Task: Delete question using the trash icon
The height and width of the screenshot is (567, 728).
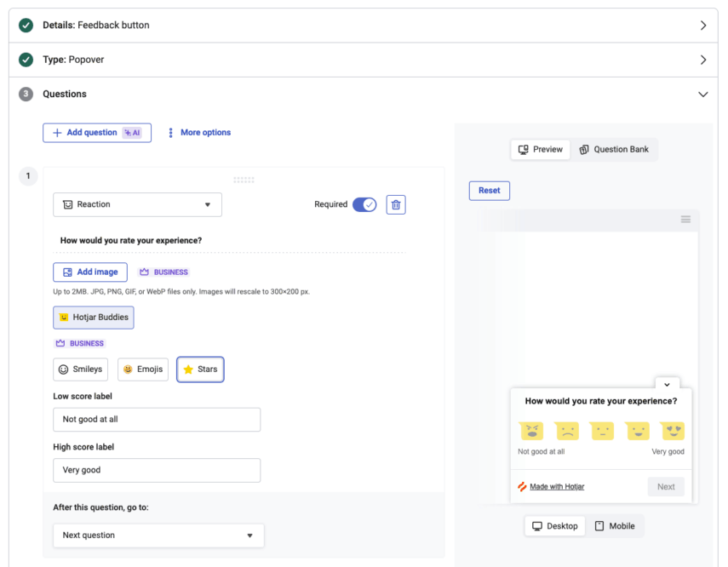Action: point(396,205)
